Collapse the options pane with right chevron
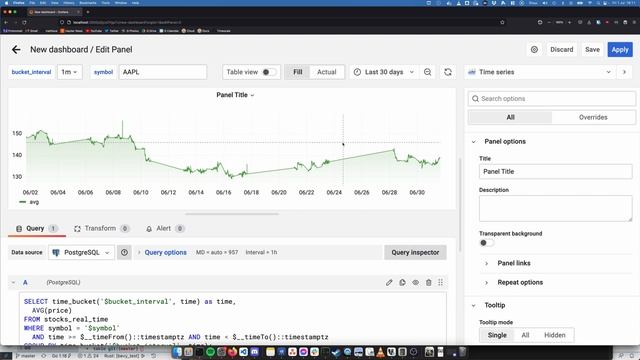Screen dimensions: 640x360 coord(624,72)
